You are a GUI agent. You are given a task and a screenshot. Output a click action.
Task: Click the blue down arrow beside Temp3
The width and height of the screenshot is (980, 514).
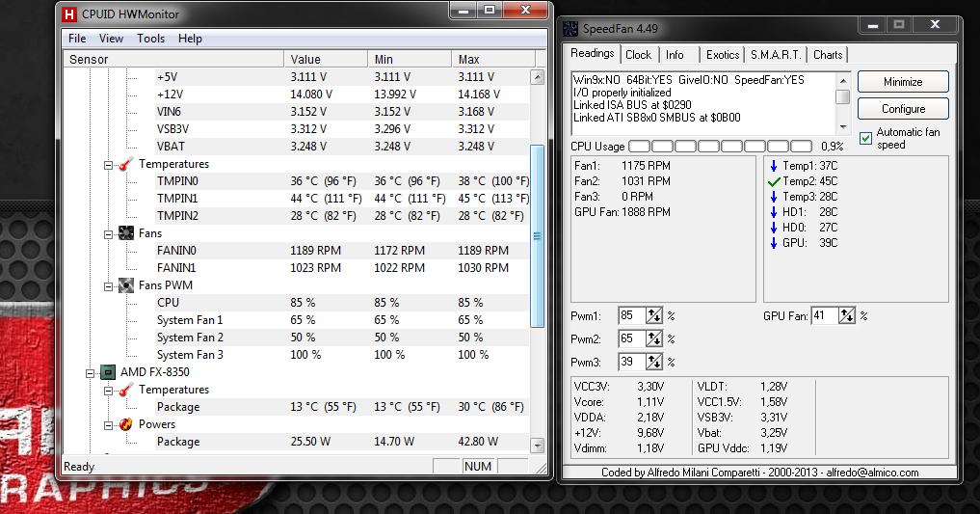(774, 197)
